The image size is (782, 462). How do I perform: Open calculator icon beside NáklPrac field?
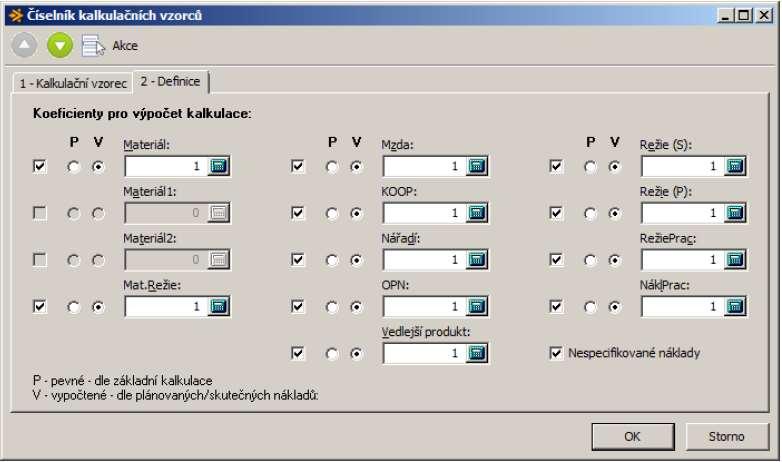coord(735,306)
